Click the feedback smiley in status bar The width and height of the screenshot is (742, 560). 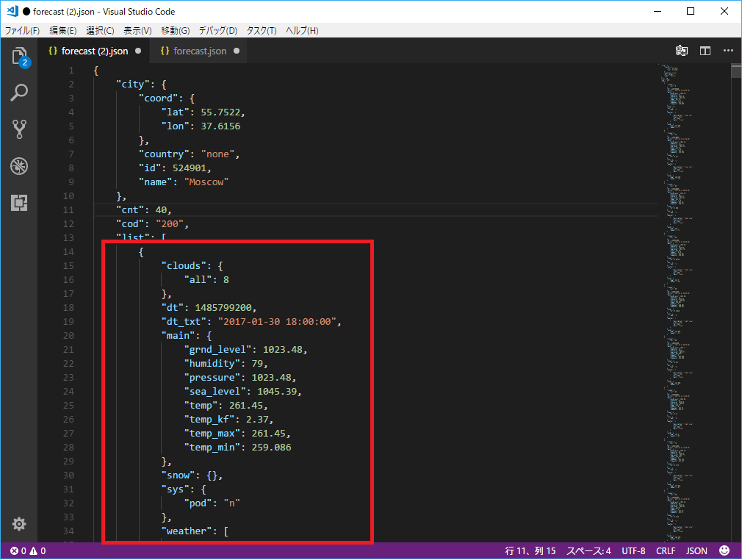[724, 550]
